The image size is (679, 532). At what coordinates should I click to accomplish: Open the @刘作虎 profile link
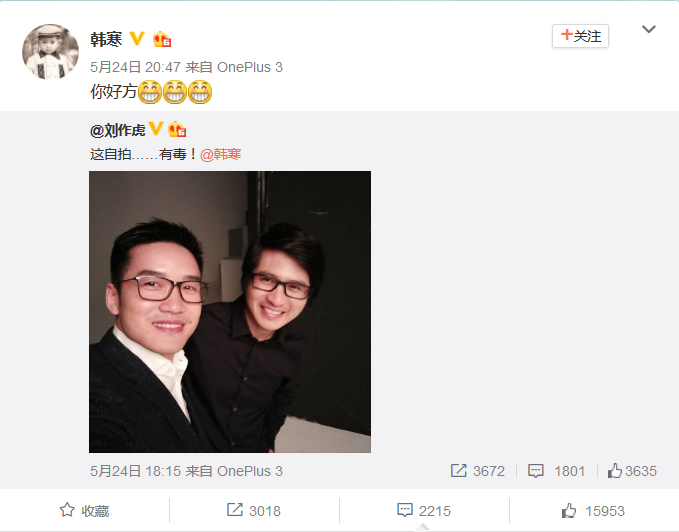pos(117,130)
